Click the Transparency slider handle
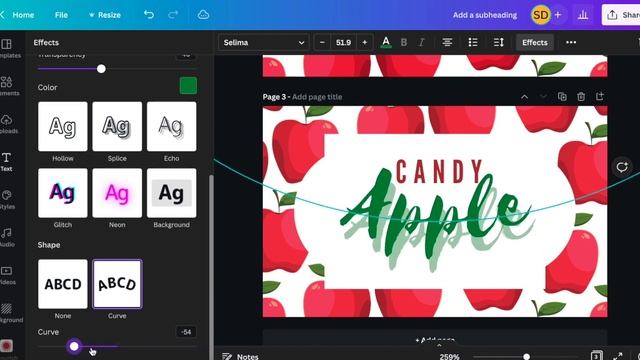Viewport: 640px width, 360px height. click(x=101, y=69)
